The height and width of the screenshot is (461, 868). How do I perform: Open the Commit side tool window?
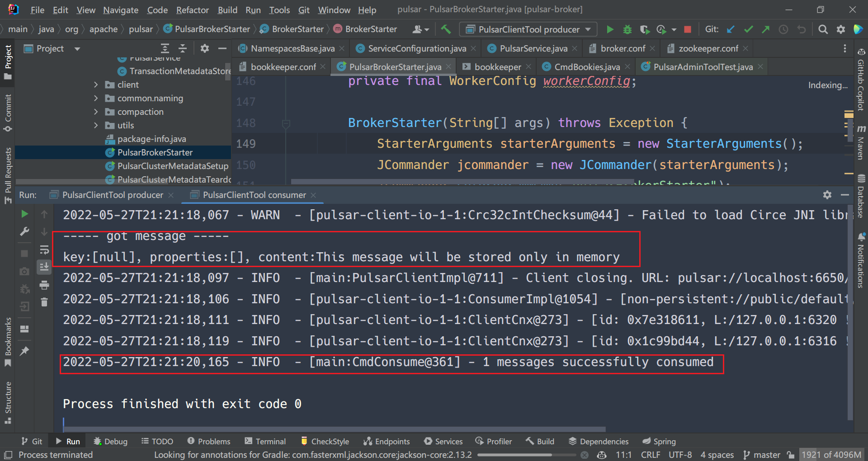click(x=8, y=113)
